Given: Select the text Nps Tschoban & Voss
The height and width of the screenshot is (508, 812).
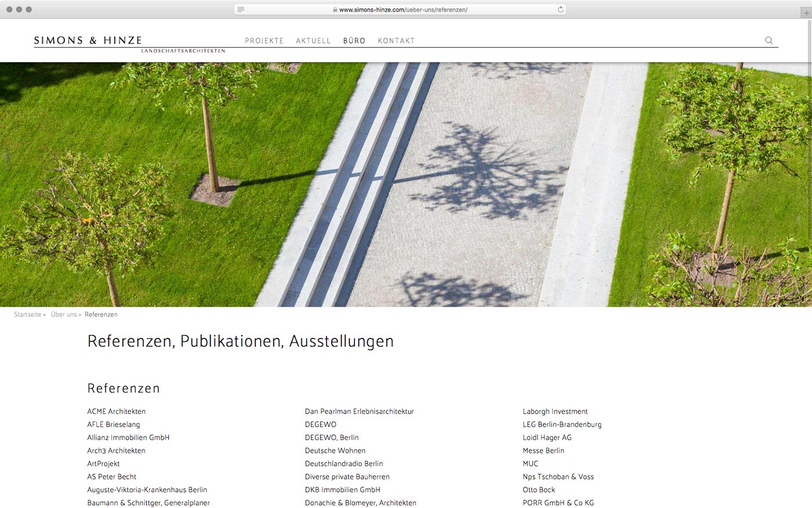Looking at the screenshot, I should pyautogui.click(x=558, y=477).
